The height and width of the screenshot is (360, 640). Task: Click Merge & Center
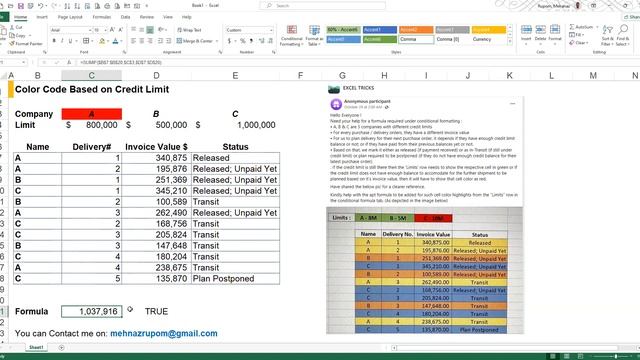coord(195,41)
